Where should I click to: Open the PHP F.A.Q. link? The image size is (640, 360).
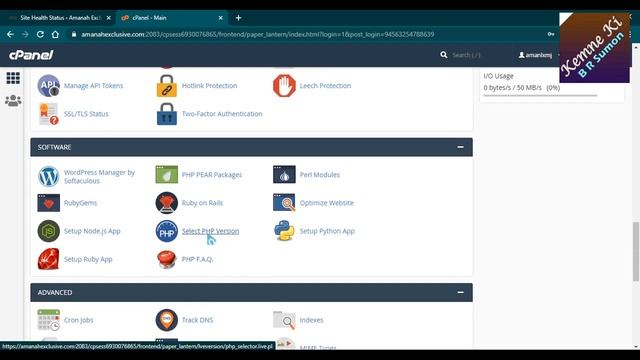pos(197,259)
